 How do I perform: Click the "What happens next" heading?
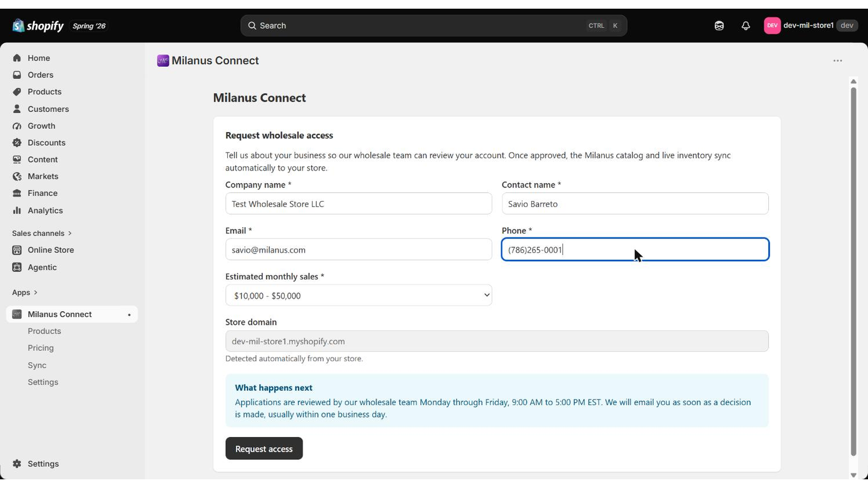click(273, 388)
